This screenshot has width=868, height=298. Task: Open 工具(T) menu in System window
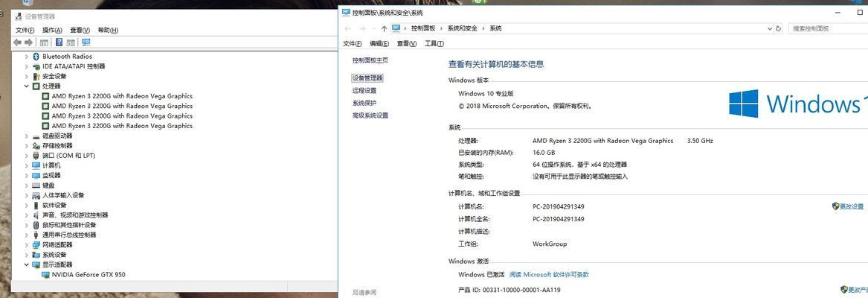coord(434,44)
